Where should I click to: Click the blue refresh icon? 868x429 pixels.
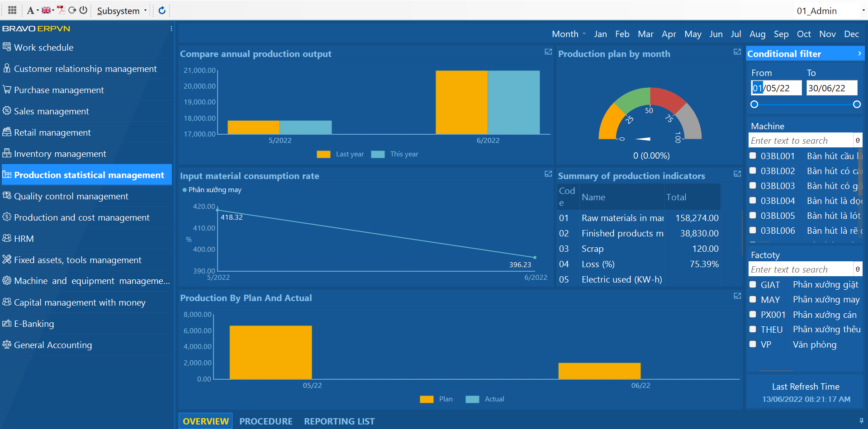162,10
